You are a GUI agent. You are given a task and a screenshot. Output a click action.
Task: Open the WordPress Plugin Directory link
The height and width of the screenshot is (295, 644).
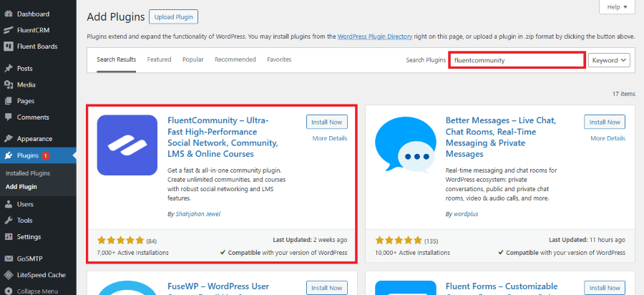pyautogui.click(x=375, y=36)
